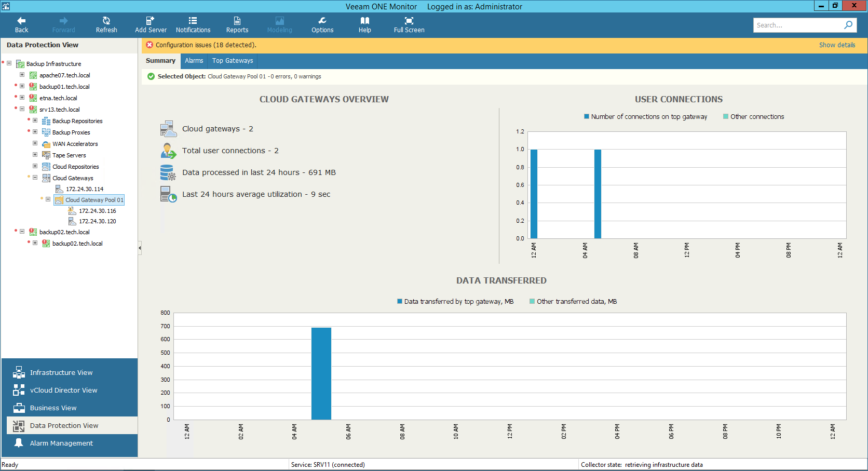This screenshot has width=868, height=471.
Task: Expand the Tape Servers node
Action: (x=35, y=155)
